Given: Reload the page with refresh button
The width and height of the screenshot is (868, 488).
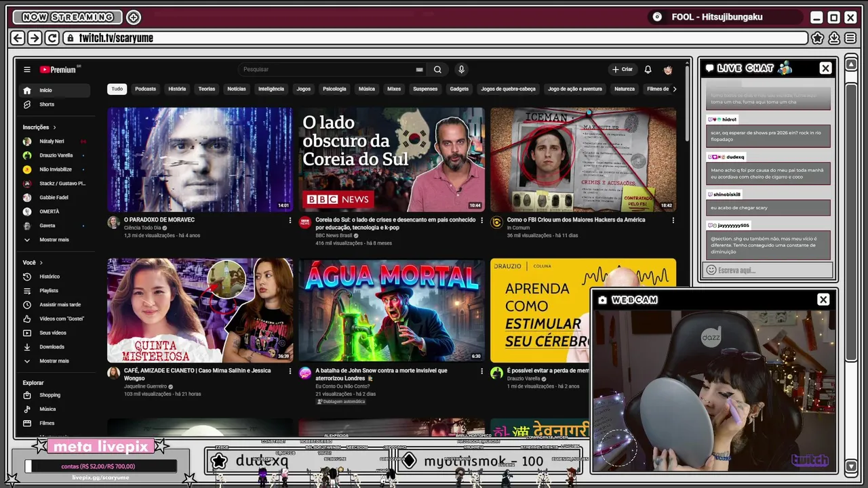Looking at the screenshot, I should pos(52,38).
